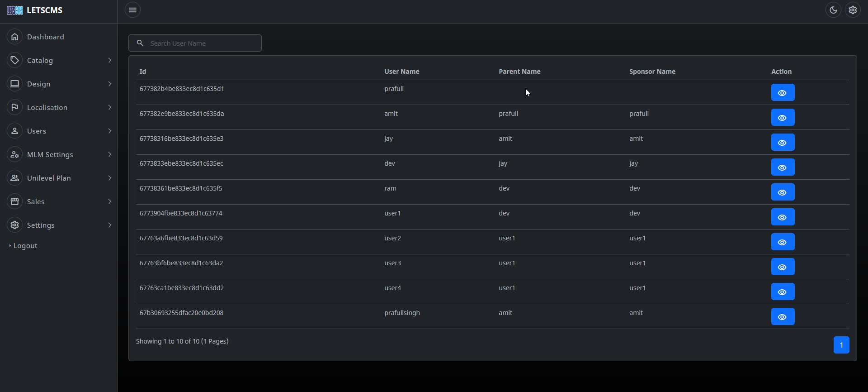This screenshot has height=392, width=868.
Task: Open the settings gear icon in header
Action: click(x=853, y=10)
